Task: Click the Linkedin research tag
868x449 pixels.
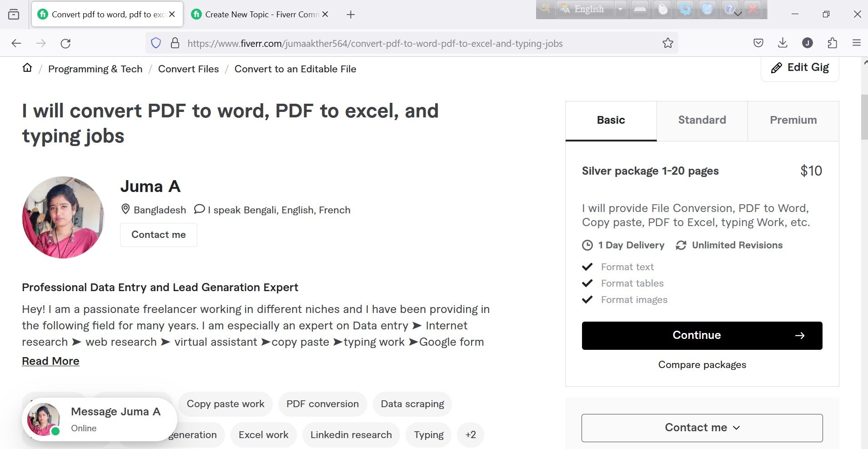Action: point(351,434)
